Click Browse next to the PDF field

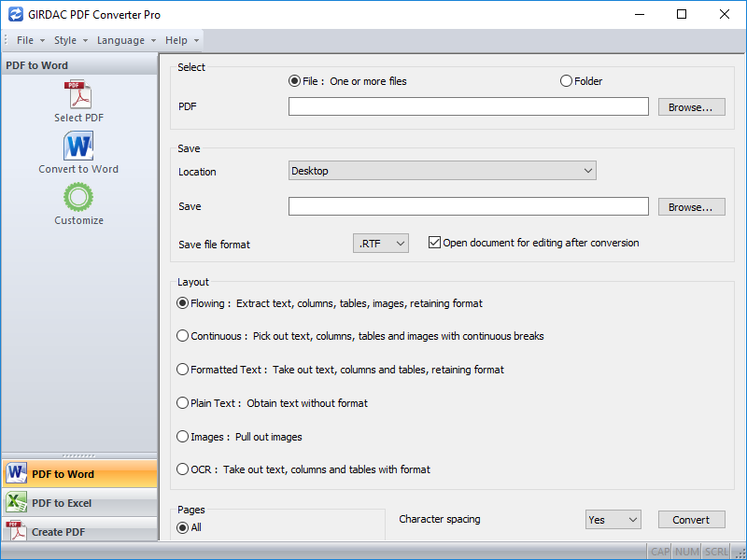691,107
